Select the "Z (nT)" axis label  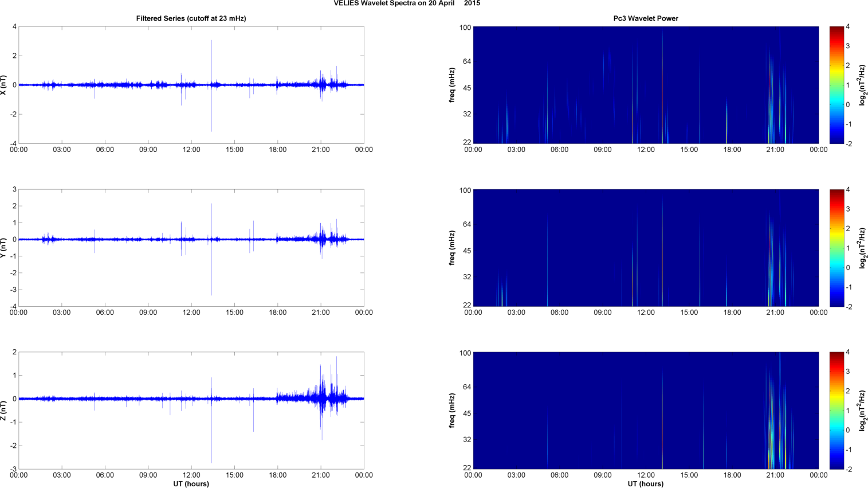coord(4,411)
